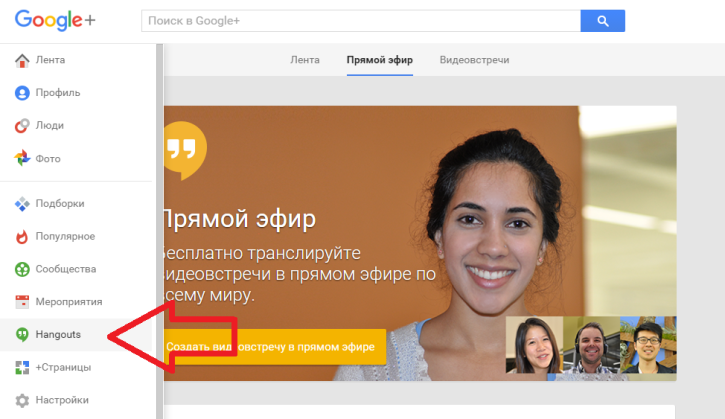Switch to the Лента top tab
Image resolution: width=725 pixels, height=419 pixels.
(x=305, y=60)
